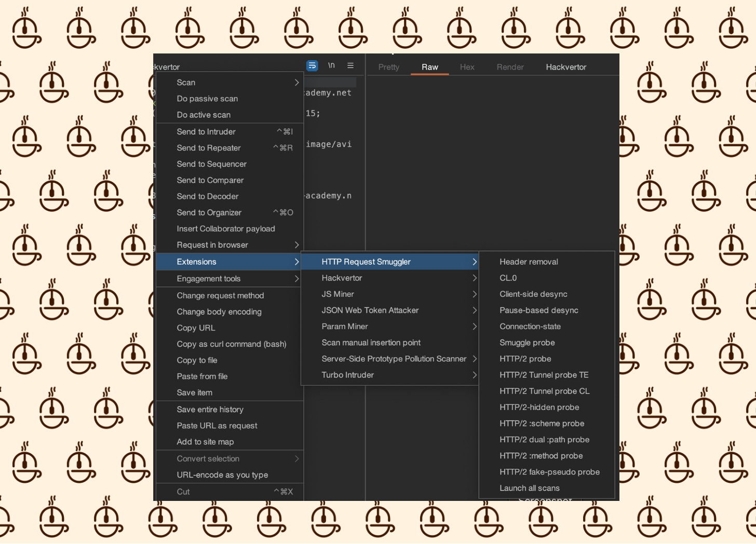Viewport: 756px width, 544px height.
Task: Run the CL.0 scan
Action: [x=547, y=278]
